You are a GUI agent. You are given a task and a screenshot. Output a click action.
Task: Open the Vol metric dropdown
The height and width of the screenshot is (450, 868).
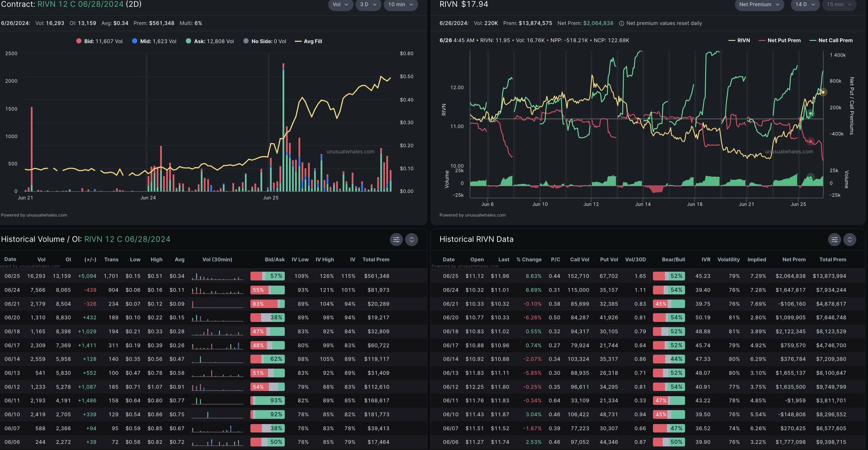341,4
